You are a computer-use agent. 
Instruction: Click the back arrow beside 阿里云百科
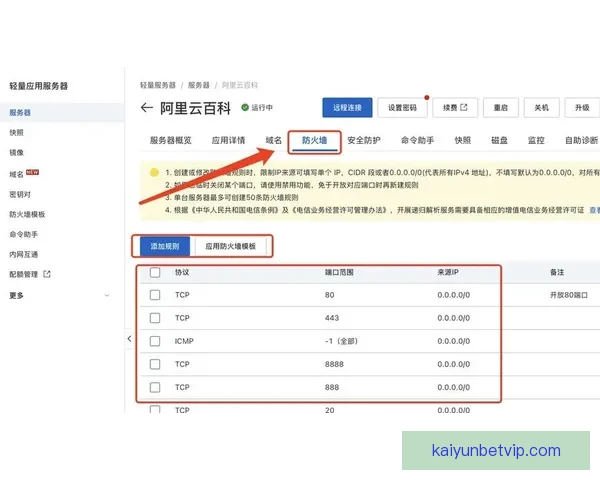[147, 108]
